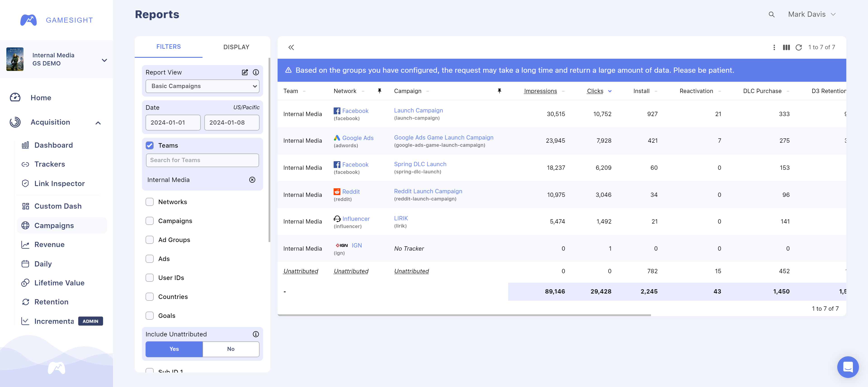Enable the Campaigns filter checkbox
Viewport: 868px width, 387px height.
150,221
